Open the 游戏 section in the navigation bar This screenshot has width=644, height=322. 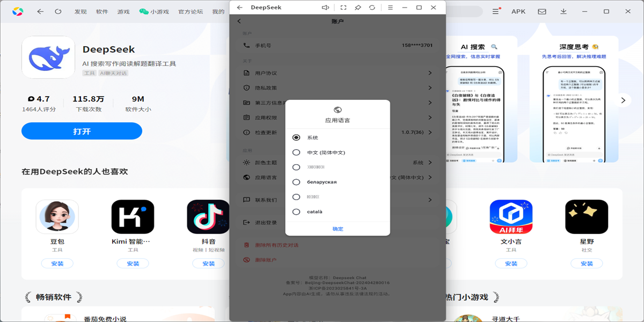click(123, 11)
